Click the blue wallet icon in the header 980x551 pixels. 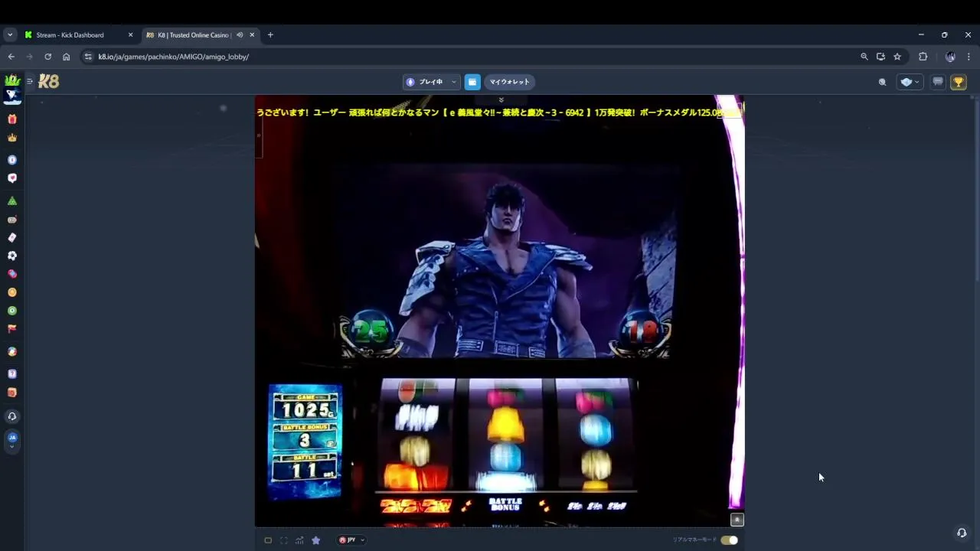click(x=472, y=82)
